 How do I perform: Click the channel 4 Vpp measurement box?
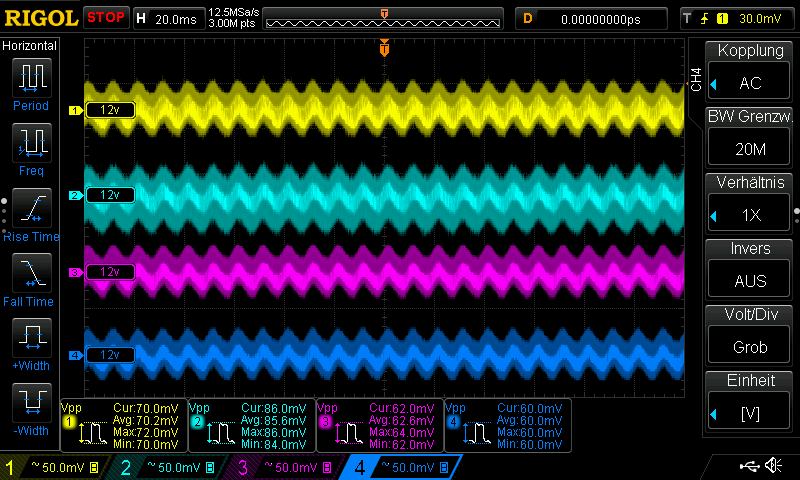508,425
